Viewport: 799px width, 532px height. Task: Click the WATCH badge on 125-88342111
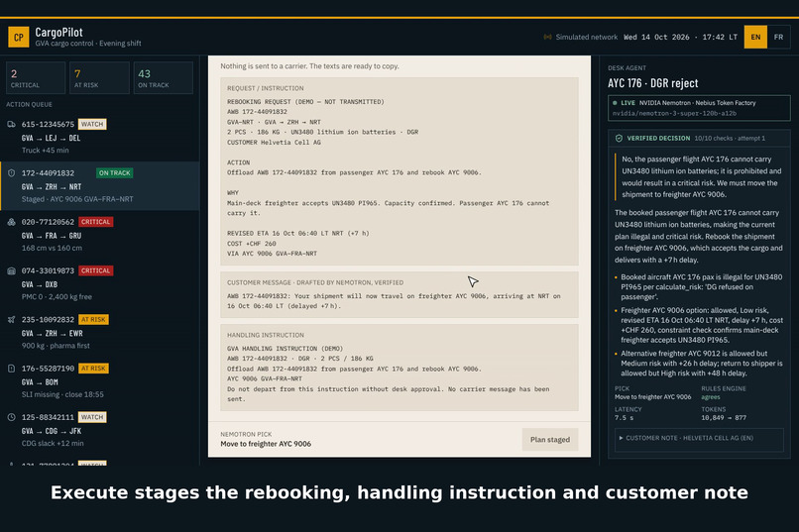[92, 417]
